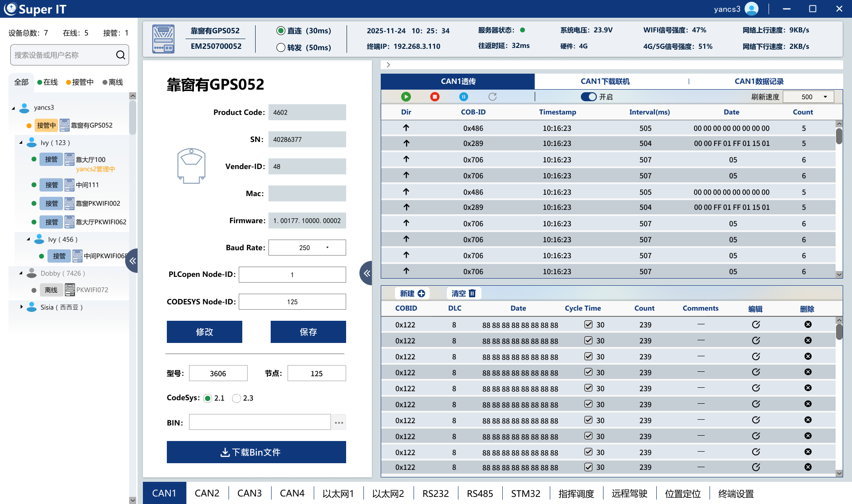Image resolution: width=852 pixels, height=504 pixels.
Task: Click the search magnifier in the device panel
Action: (x=120, y=55)
